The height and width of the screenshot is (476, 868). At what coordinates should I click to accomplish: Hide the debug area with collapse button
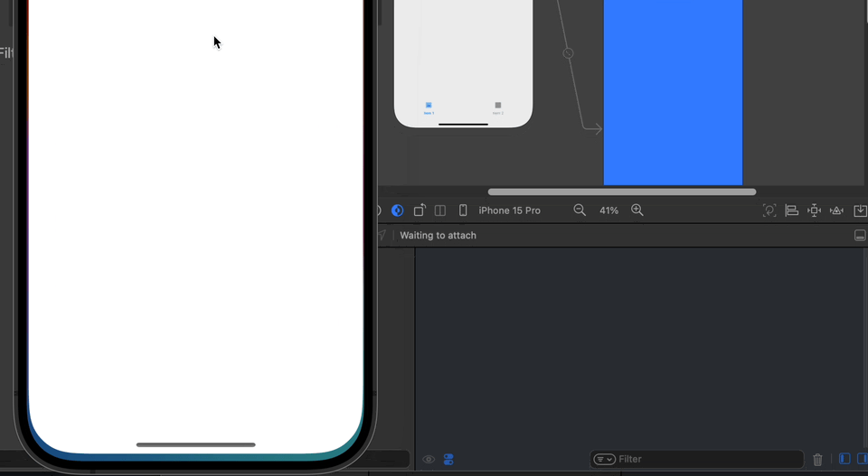point(860,235)
